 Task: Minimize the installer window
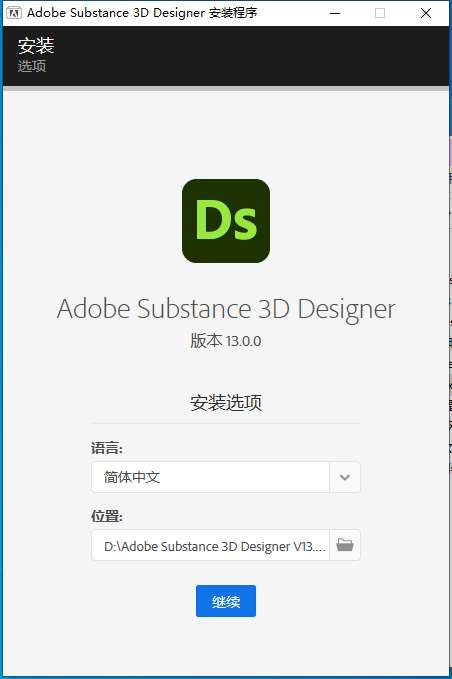[x=335, y=13]
